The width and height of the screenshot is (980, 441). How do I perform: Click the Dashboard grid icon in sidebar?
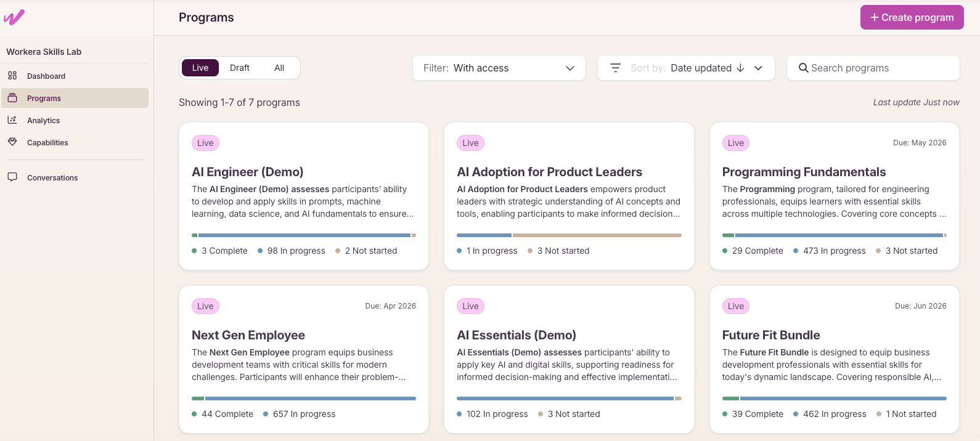click(x=12, y=76)
